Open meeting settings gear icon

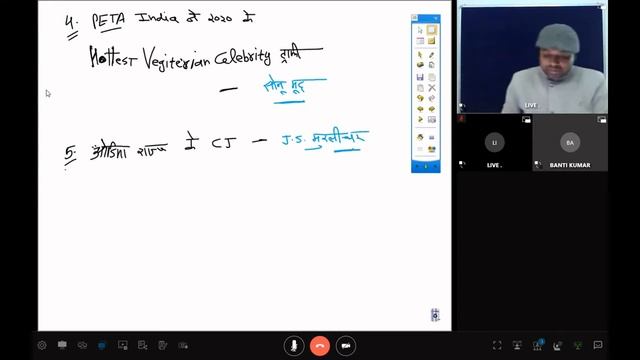42,345
